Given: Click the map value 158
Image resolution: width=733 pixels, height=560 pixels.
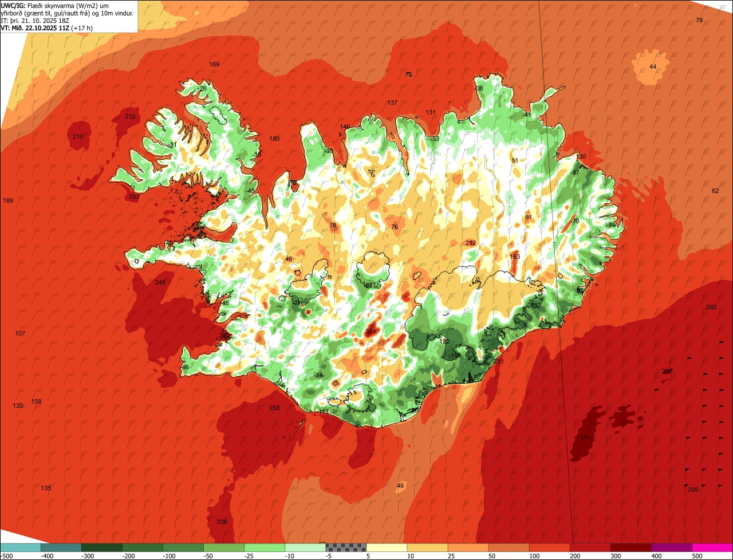Looking at the screenshot, I should coord(36,401).
